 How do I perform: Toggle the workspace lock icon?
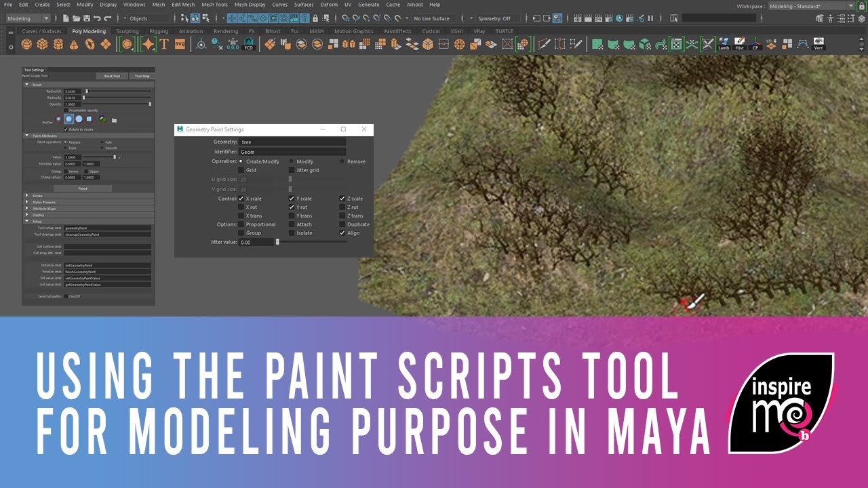click(x=862, y=6)
